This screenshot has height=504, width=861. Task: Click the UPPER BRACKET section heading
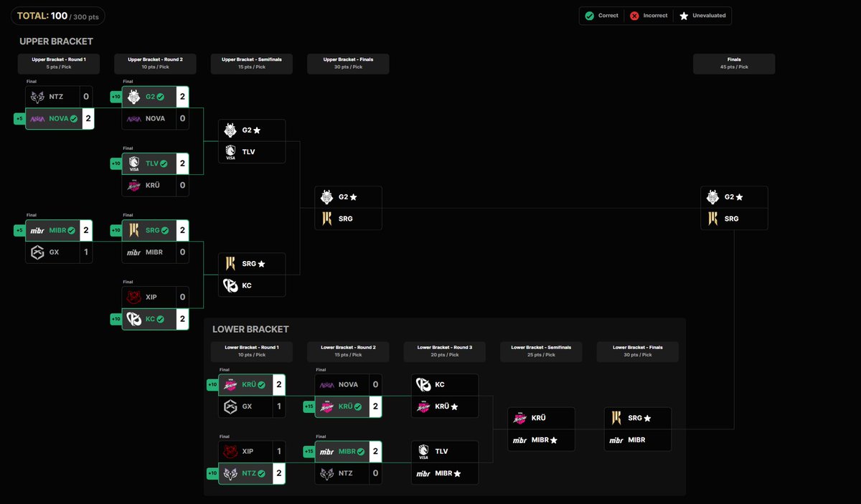click(x=56, y=42)
